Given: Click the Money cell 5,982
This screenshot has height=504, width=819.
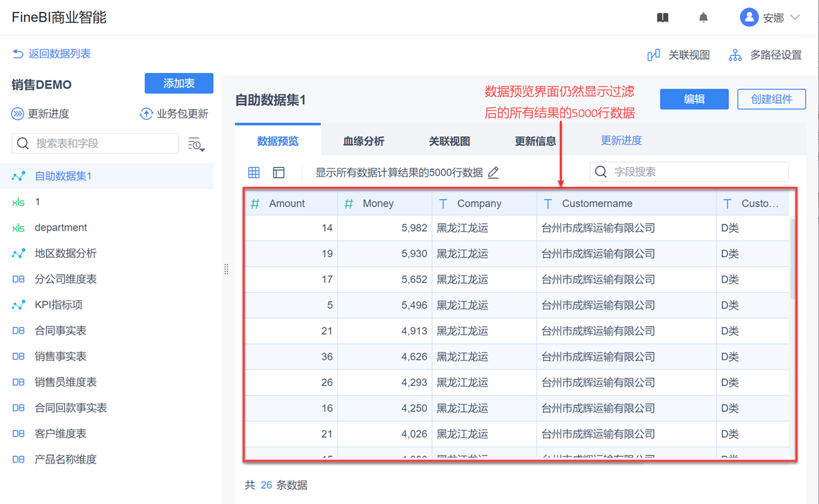Looking at the screenshot, I should coord(385,228).
